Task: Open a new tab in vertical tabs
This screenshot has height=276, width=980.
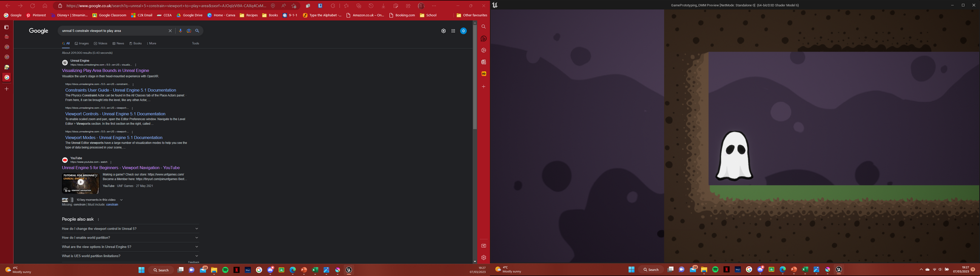Action: [7, 89]
